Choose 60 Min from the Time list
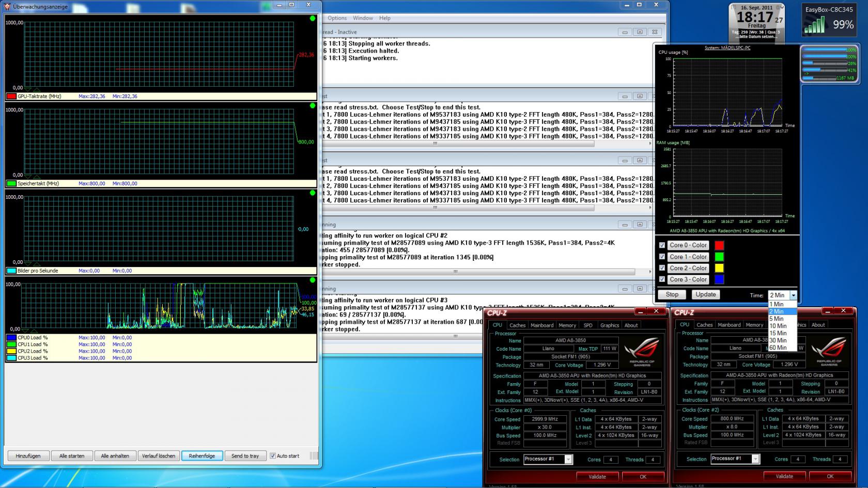 coord(782,348)
